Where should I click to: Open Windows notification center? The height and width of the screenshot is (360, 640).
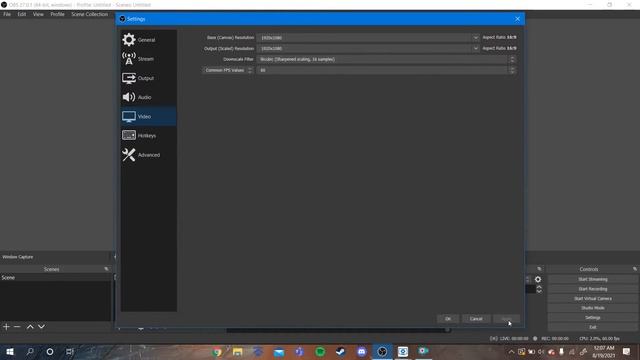click(x=627, y=351)
